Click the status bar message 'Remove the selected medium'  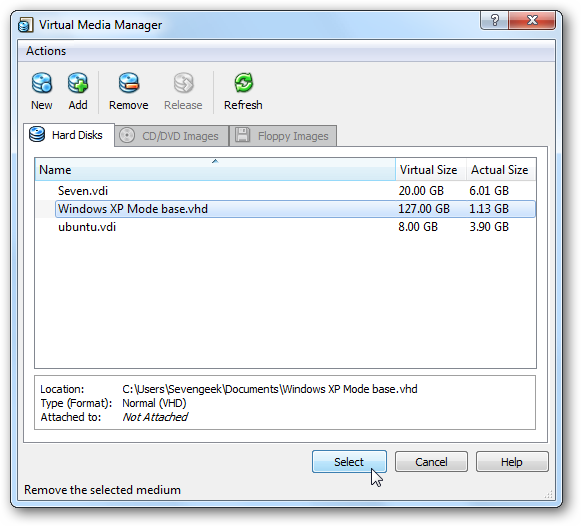(102, 490)
